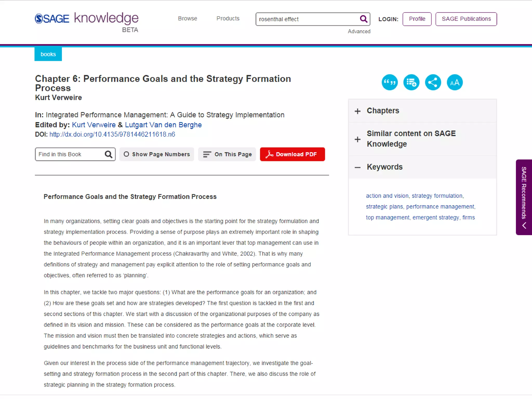Click the cite quotation marks icon

coord(389,82)
